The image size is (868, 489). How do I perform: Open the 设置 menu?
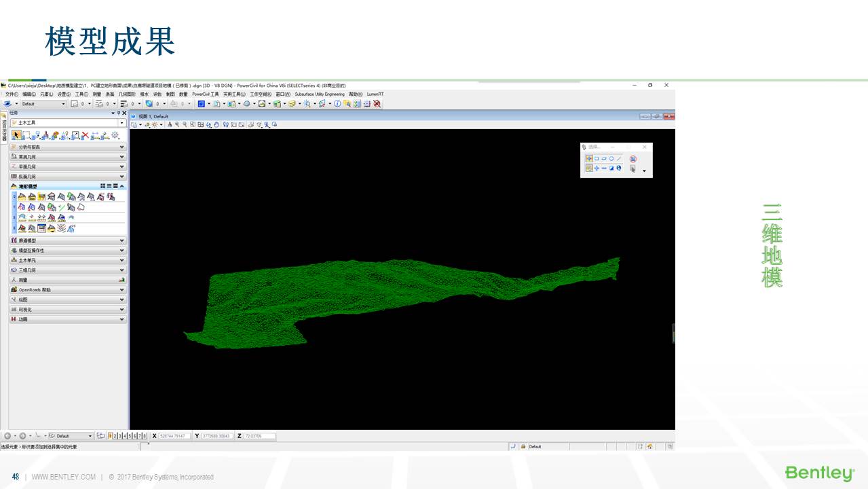pyautogui.click(x=64, y=94)
